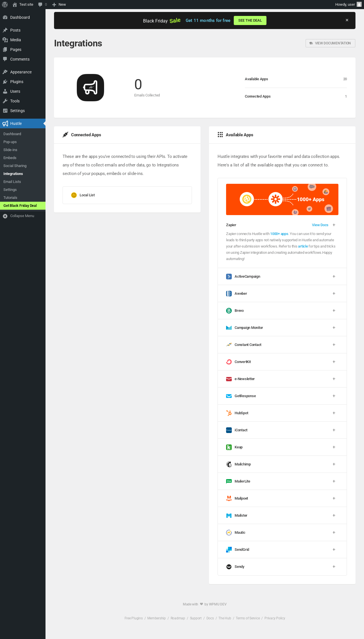Expand Mailchimp row with plus button
The width and height of the screenshot is (364, 639).
click(x=334, y=464)
